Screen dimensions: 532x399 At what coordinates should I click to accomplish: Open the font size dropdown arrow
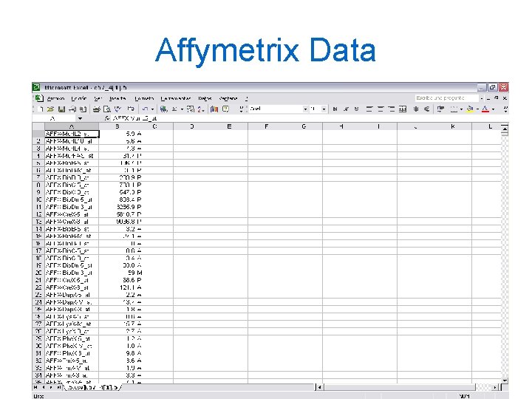click(324, 109)
